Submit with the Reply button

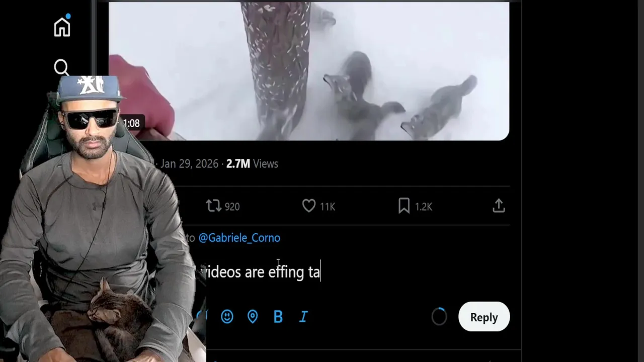click(484, 317)
